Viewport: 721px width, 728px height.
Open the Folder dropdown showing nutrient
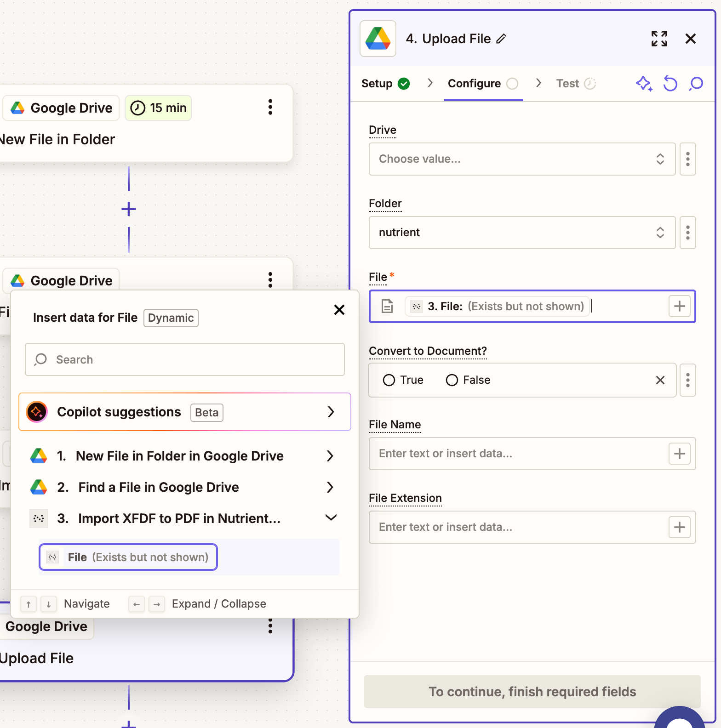pos(522,233)
